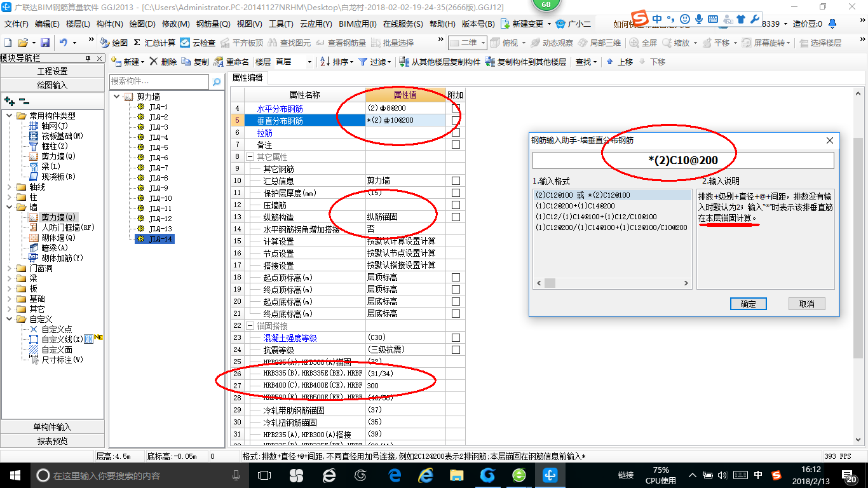Tick 附加 checkbox for 汇总信息 row
Viewport: 868px width, 488px height.
tap(456, 180)
